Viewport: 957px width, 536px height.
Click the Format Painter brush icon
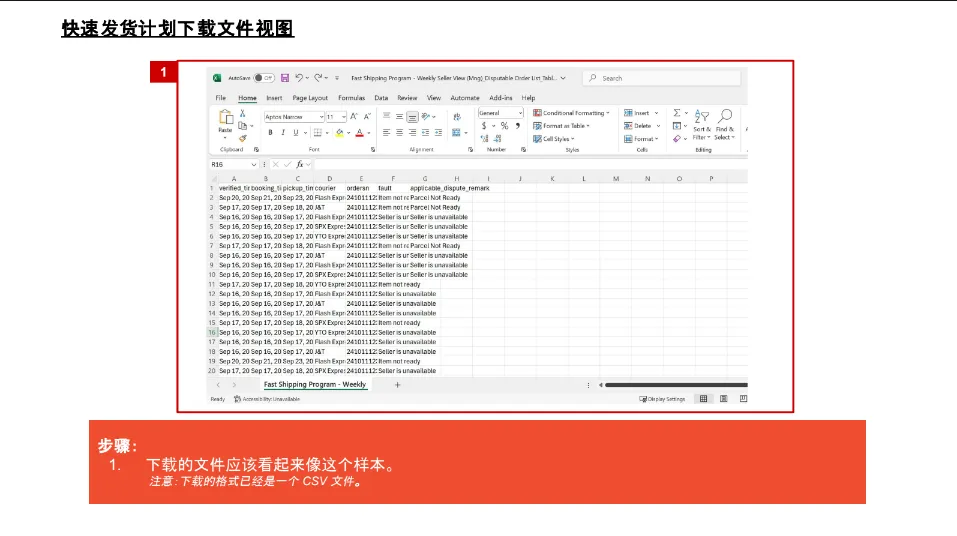point(243,139)
